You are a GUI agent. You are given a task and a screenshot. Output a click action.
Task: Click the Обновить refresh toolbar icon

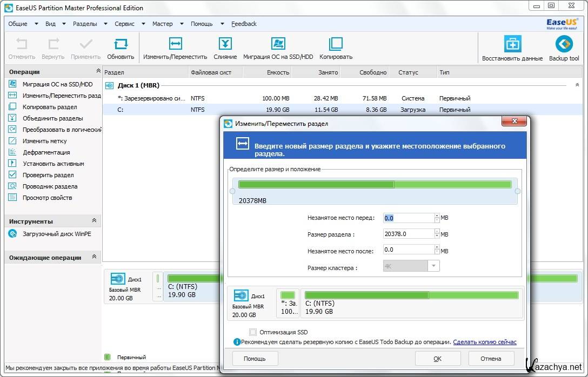(x=121, y=44)
